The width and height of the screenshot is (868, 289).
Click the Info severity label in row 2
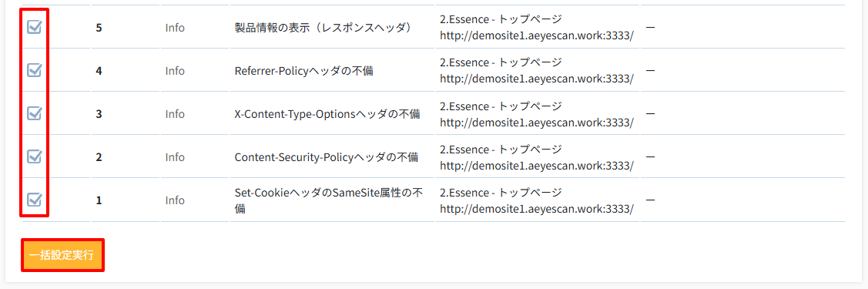175,157
